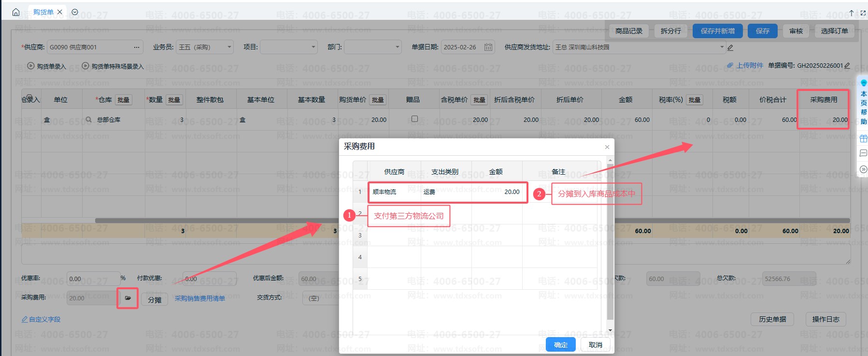The width and height of the screenshot is (868, 356).
Task: Click the pencil icon after the 单据编号 number
Action: (847, 65)
